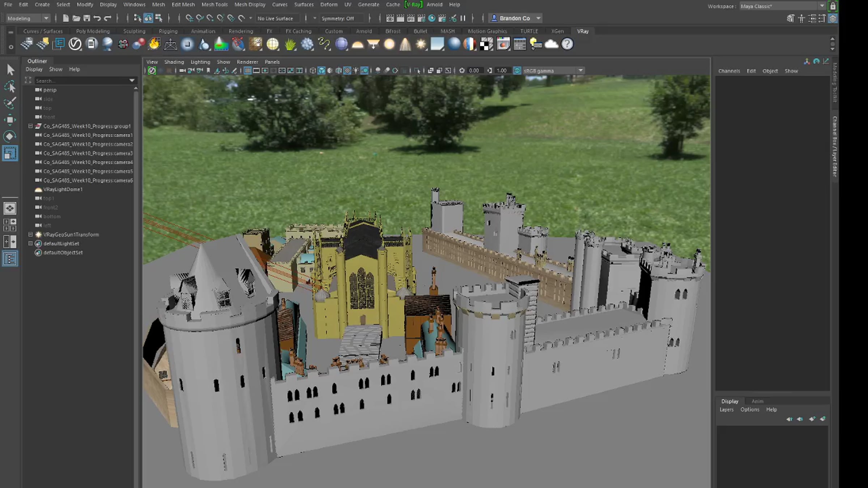Click the undo arrow icon
The height and width of the screenshot is (488, 868).
97,18
